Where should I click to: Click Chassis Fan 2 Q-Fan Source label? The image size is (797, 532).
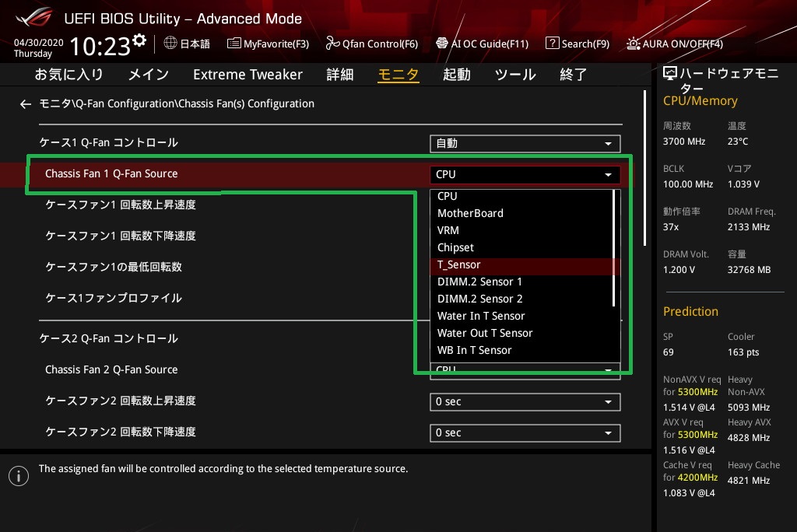pyautogui.click(x=111, y=370)
